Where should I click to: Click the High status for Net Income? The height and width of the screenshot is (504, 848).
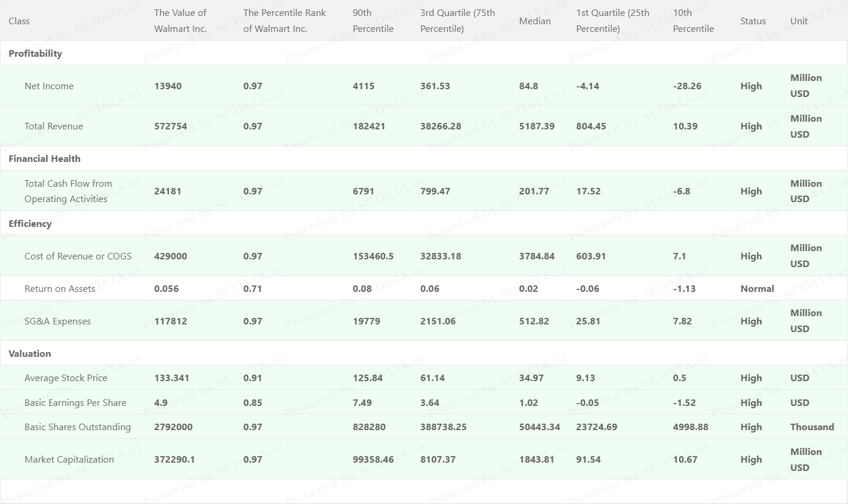point(751,86)
